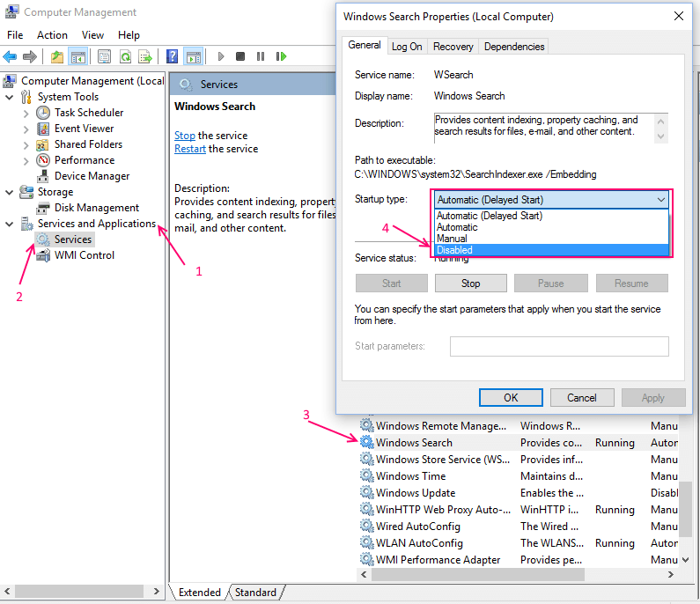
Task: Select WinHTTP Web Proxy Auto service row
Action: [x=519, y=510]
